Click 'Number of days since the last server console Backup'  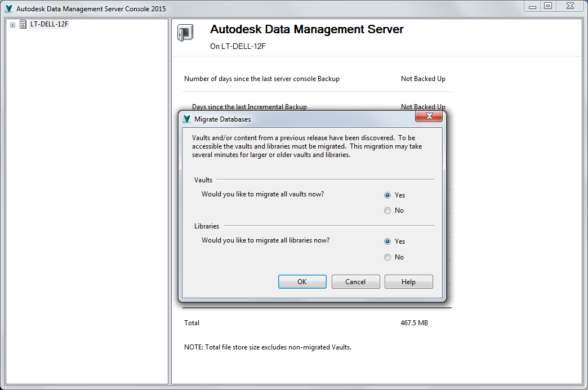click(x=262, y=79)
